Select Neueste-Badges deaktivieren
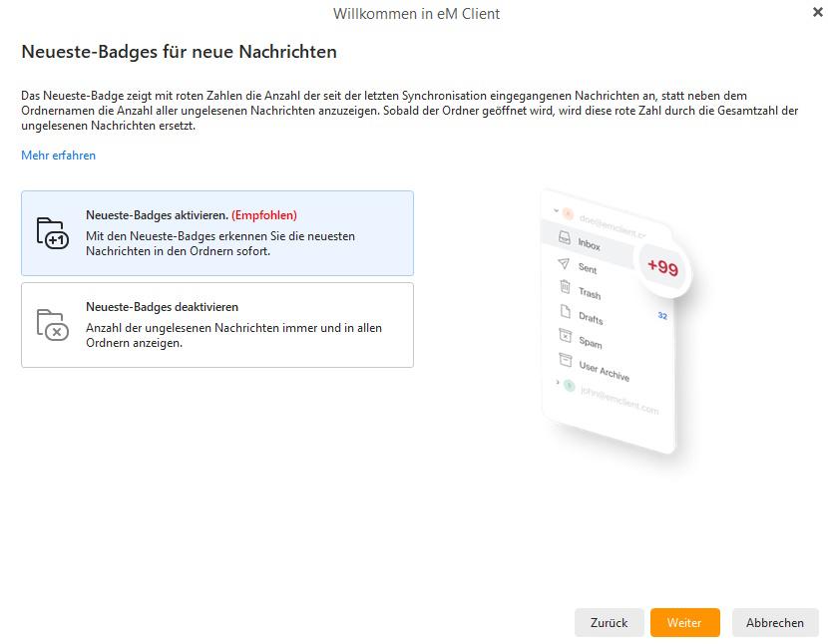This screenshot has height=644, width=828. (x=217, y=325)
